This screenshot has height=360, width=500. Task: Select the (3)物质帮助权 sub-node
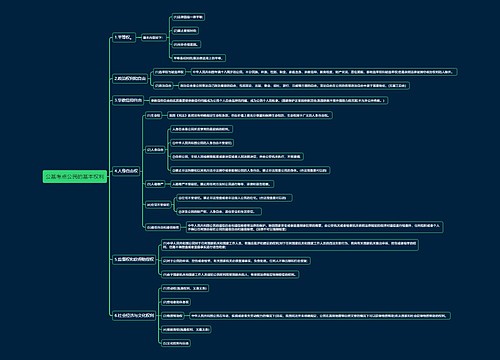tap(173, 316)
